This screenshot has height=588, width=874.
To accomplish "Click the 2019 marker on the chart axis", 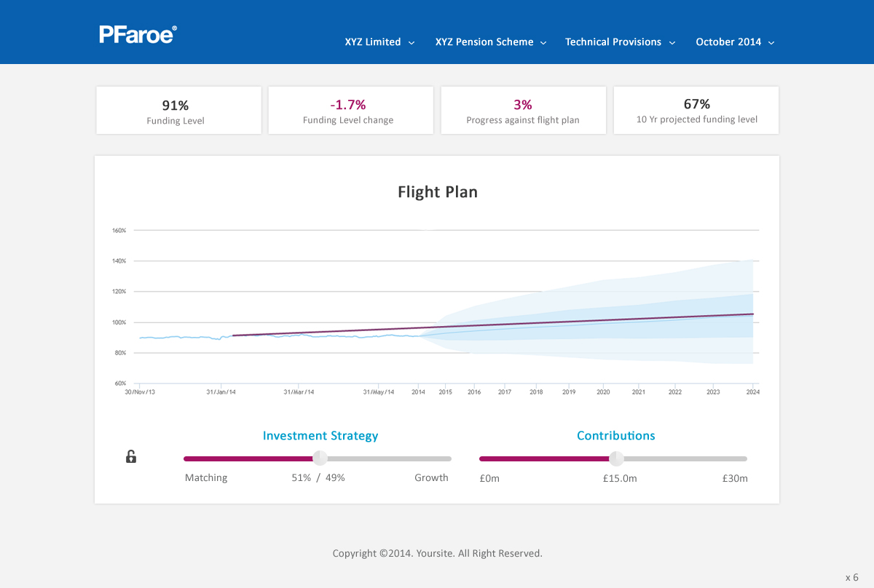I will point(568,392).
